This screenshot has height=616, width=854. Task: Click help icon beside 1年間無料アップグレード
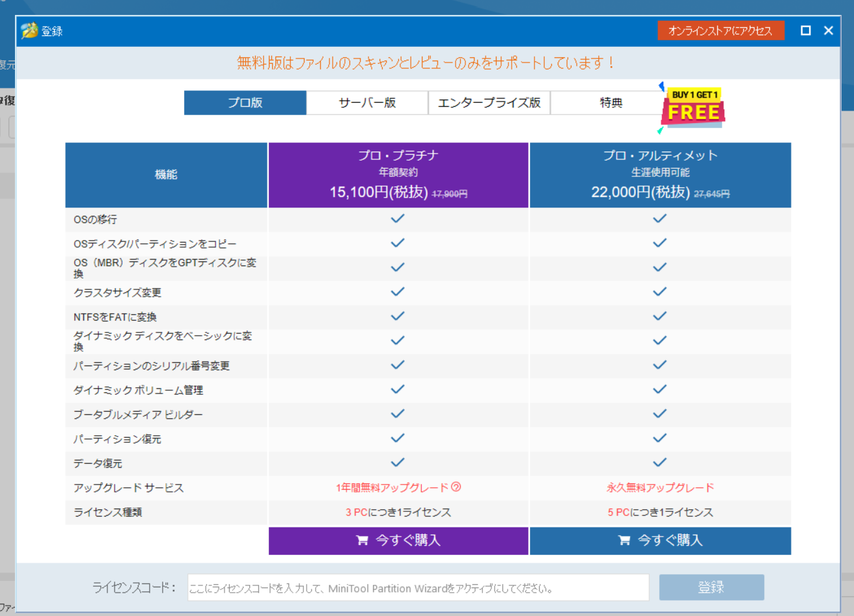click(456, 487)
